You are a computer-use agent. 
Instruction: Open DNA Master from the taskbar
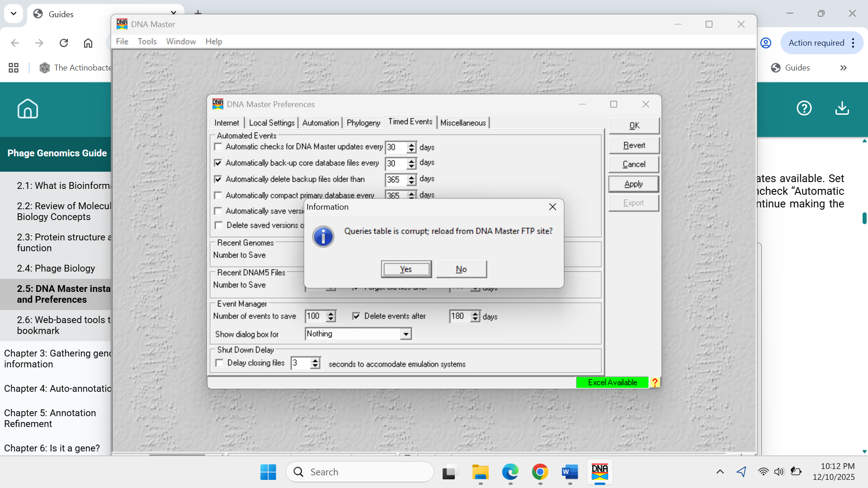pyautogui.click(x=599, y=472)
